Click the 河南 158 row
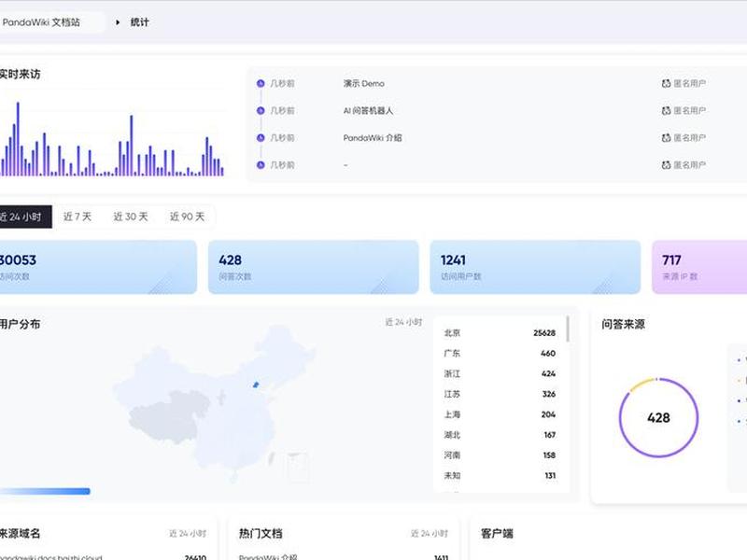 500,455
